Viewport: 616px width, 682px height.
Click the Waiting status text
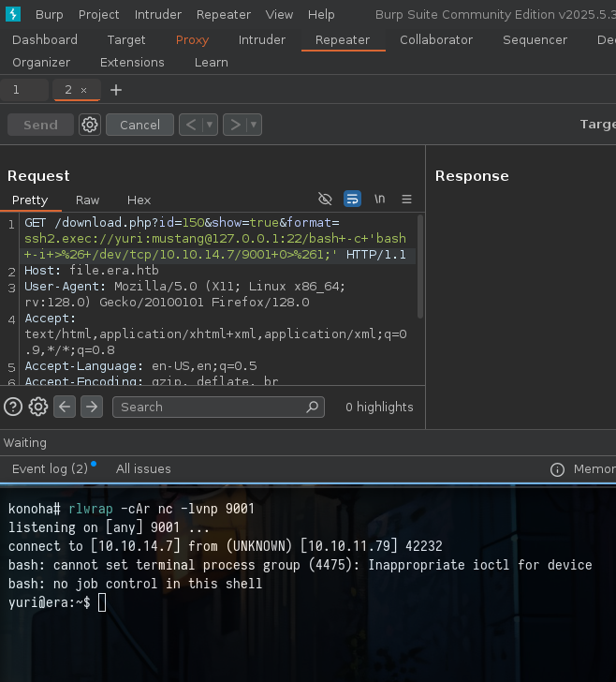[24, 443]
